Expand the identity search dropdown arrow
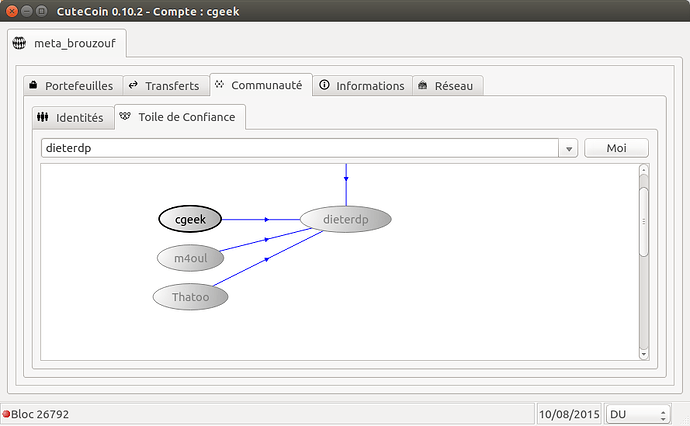Screen dimensions: 690x426 click(x=568, y=148)
